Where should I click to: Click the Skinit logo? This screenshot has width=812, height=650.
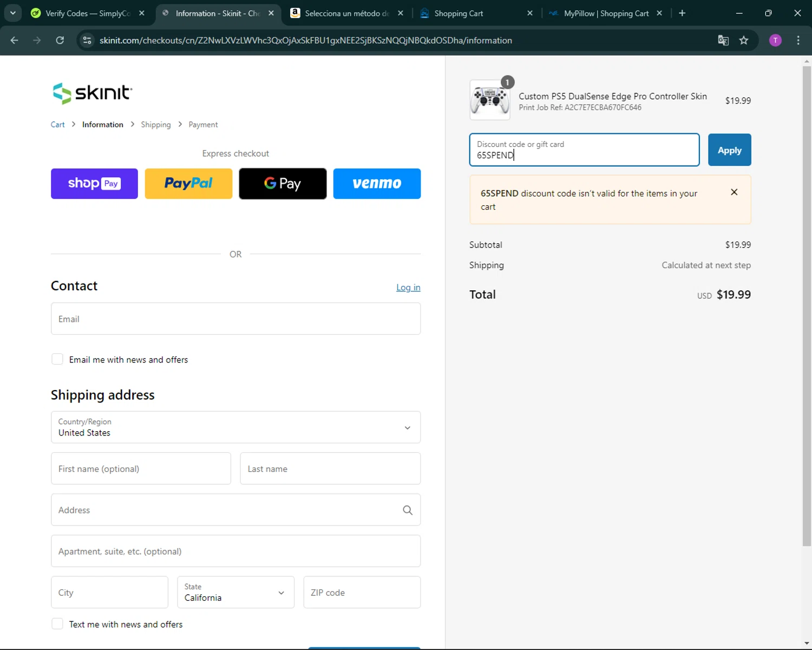92,93
